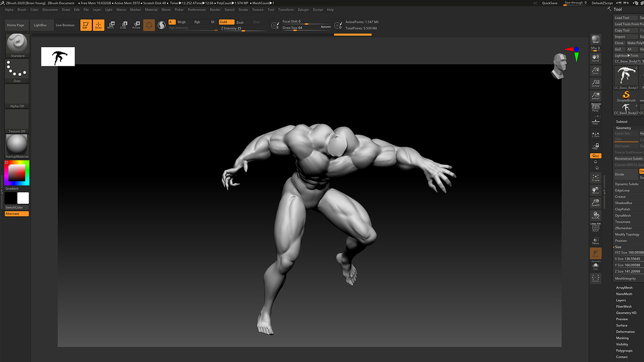Click the Home Page button

(16, 25)
